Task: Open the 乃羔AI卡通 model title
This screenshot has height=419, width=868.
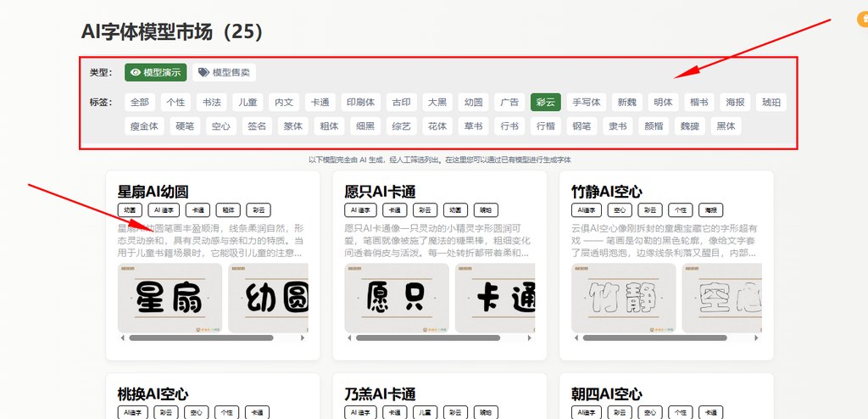Action: [x=380, y=394]
